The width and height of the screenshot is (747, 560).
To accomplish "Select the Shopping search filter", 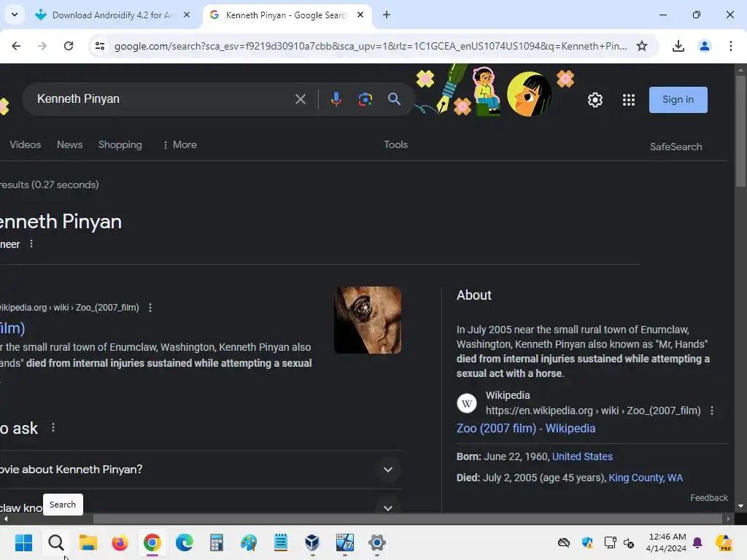I will 120,144.
